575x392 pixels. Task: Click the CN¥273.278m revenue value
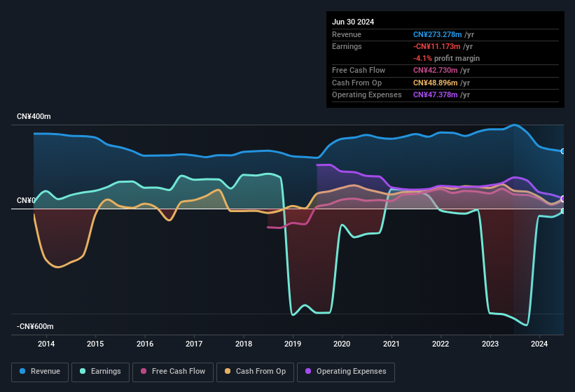click(438, 34)
